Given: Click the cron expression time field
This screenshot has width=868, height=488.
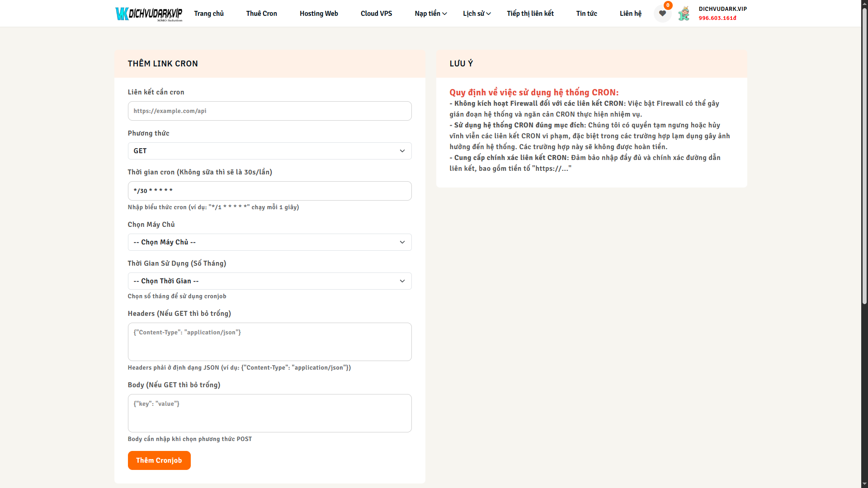Looking at the screenshot, I should (269, 191).
